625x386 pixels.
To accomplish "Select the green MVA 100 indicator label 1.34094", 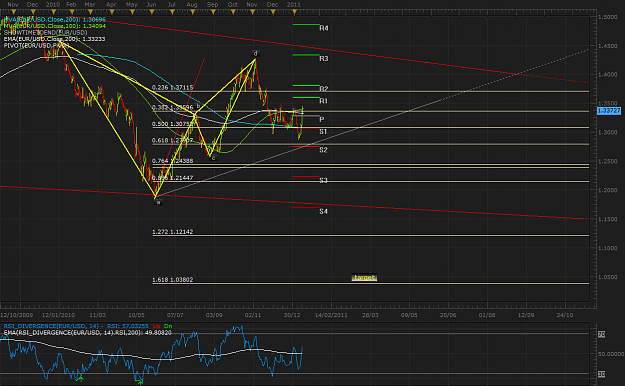I will [55, 26].
